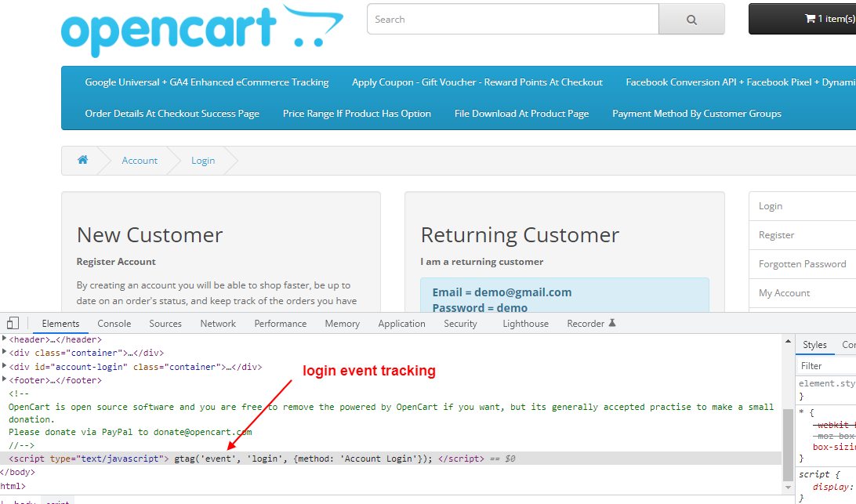The height and width of the screenshot is (504, 856).
Task: Open Payment Method By Customer Groups
Action: tap(697, 114)
